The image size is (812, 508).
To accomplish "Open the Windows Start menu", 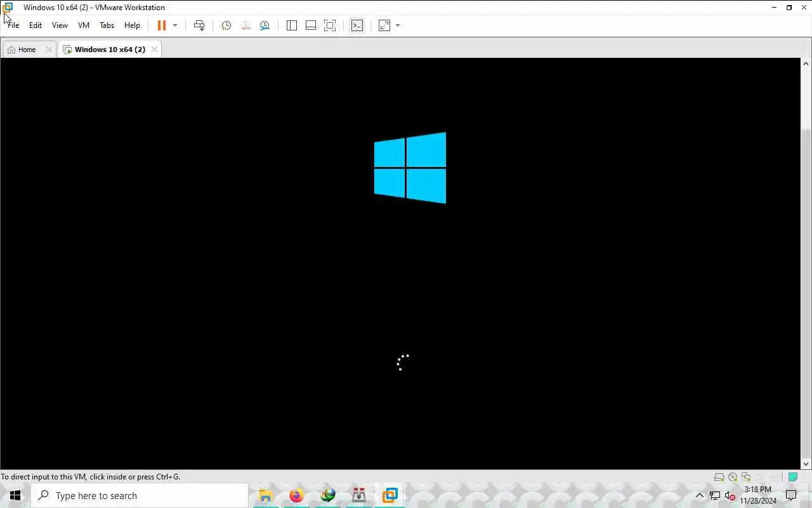I will pyautogui.click(x=15, y=495).
